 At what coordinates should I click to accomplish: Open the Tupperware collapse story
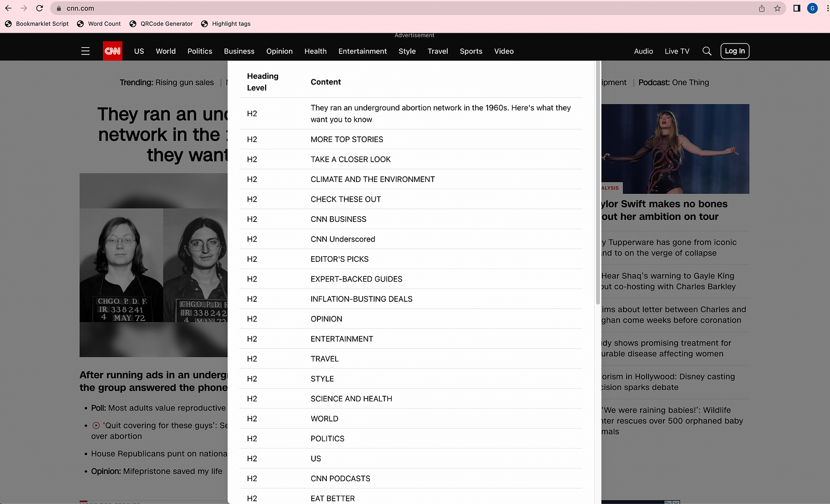click(669, 247)
